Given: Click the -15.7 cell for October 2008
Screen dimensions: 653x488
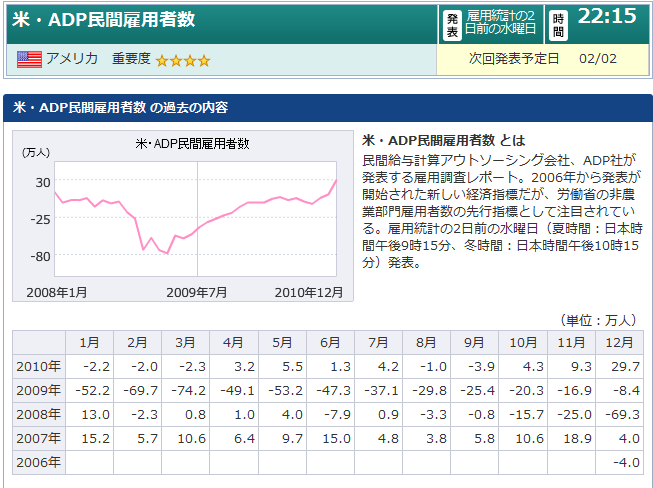Looking at the screenshot, I should pyautogui.click(x=523, y=415).
